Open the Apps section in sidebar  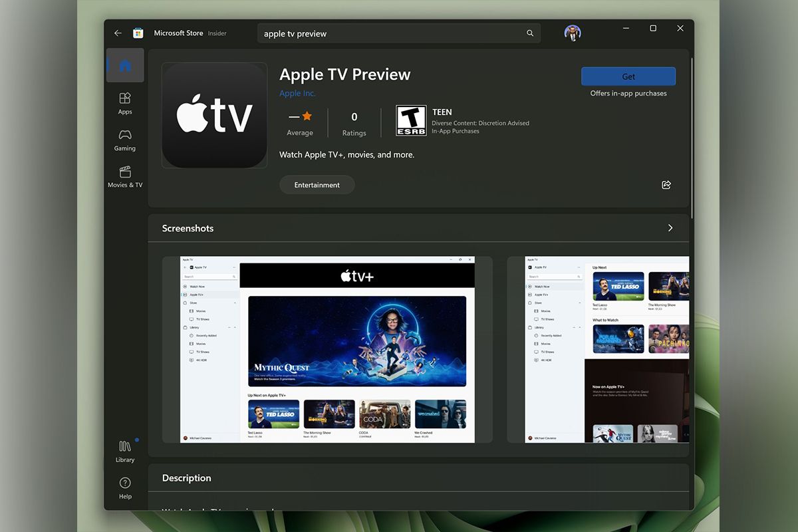(125, 103)
